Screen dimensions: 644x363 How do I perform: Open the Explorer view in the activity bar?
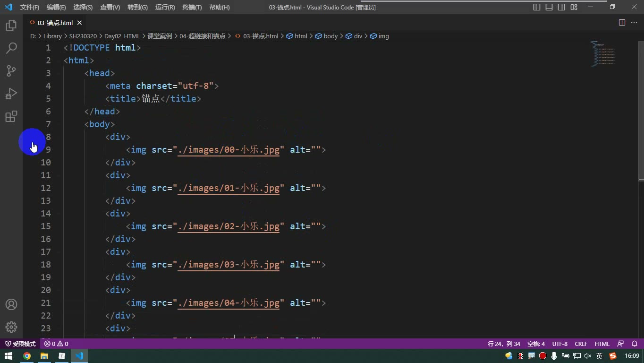(11, 26)
